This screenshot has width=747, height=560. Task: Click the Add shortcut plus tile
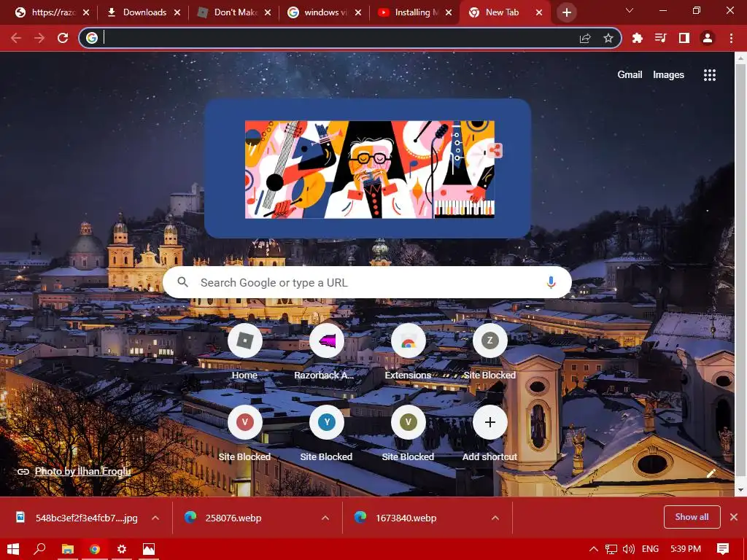coord(489,434)
